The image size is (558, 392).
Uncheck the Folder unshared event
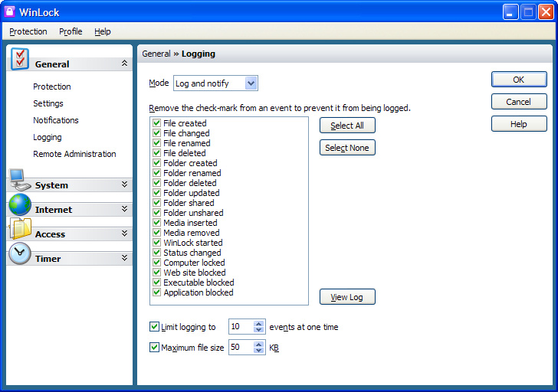click(156, 213)
